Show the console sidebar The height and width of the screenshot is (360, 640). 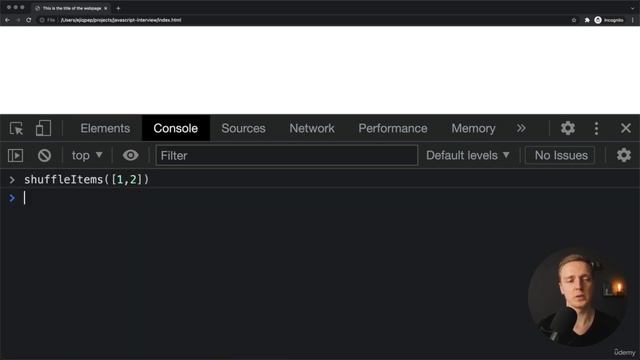click(x=16, y=156)
